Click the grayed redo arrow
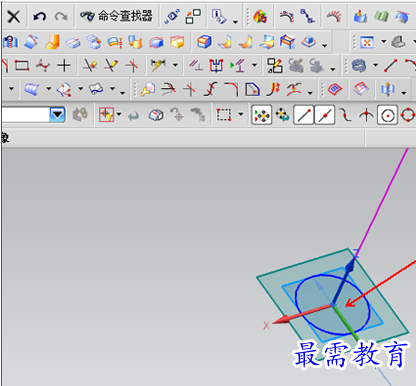Image resolution: width=416 pixels, height=386 pixels. point(61,16)
